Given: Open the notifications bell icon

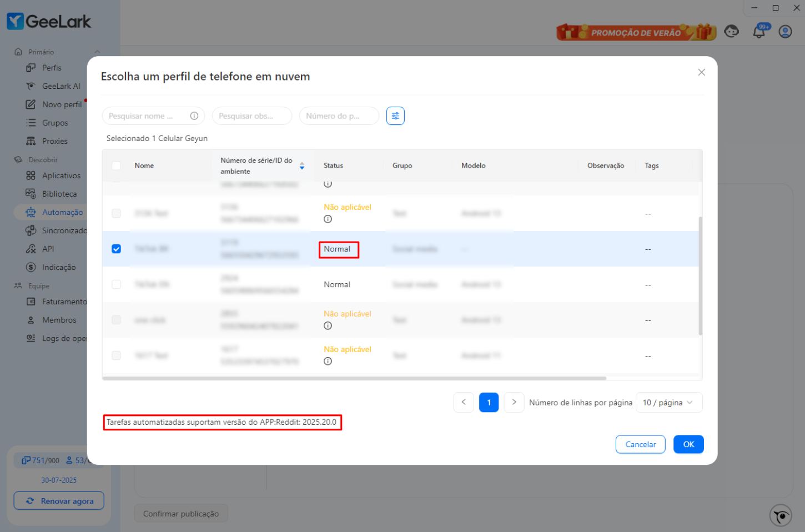Looking at the screenshot, I should pos(759,32).
